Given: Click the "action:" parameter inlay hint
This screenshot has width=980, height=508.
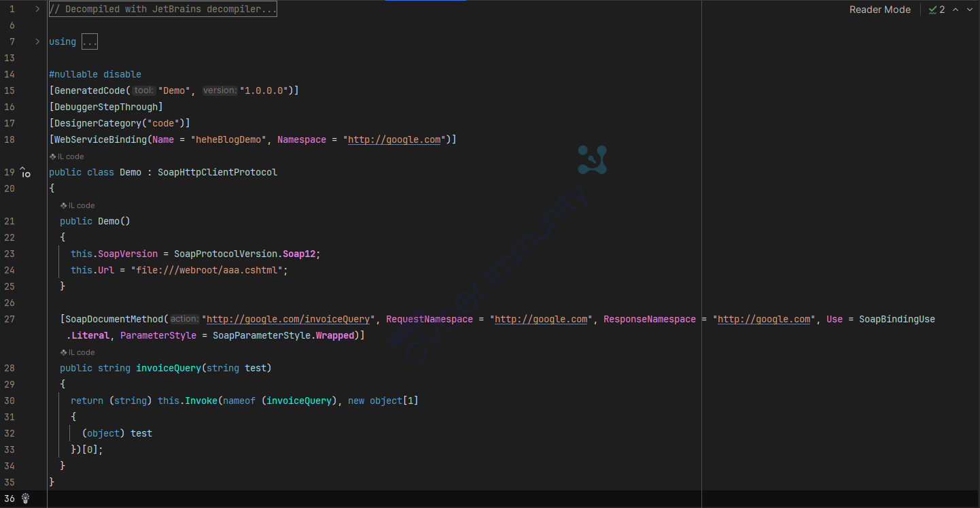Looking at the screenshot, I should point(183,319).
